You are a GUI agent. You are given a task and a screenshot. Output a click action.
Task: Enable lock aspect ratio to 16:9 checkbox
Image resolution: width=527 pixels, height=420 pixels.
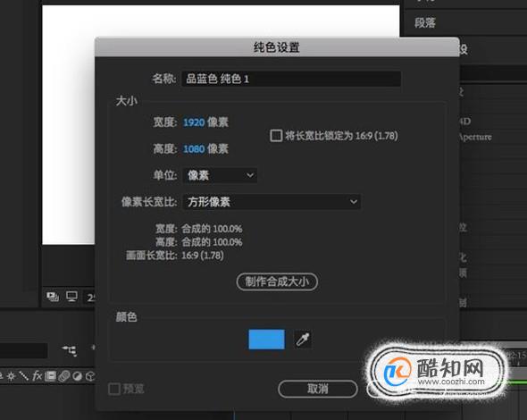(x=276, y=136)
